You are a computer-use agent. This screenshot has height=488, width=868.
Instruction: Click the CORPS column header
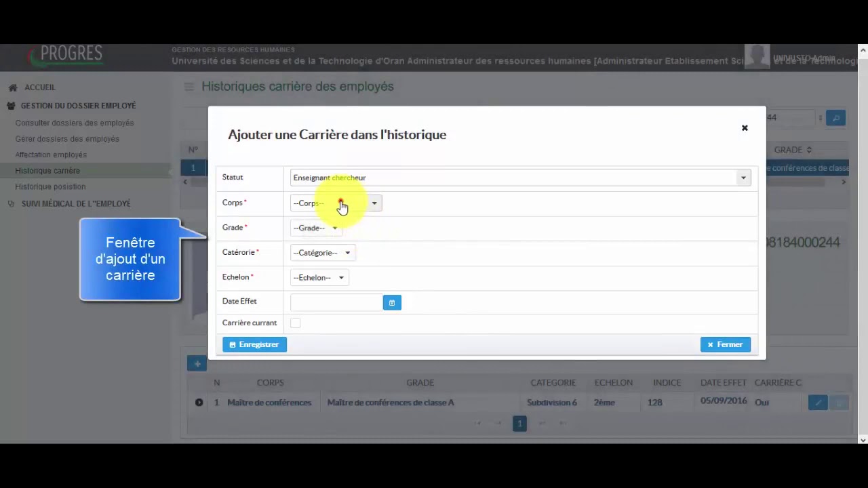[270, 383]
